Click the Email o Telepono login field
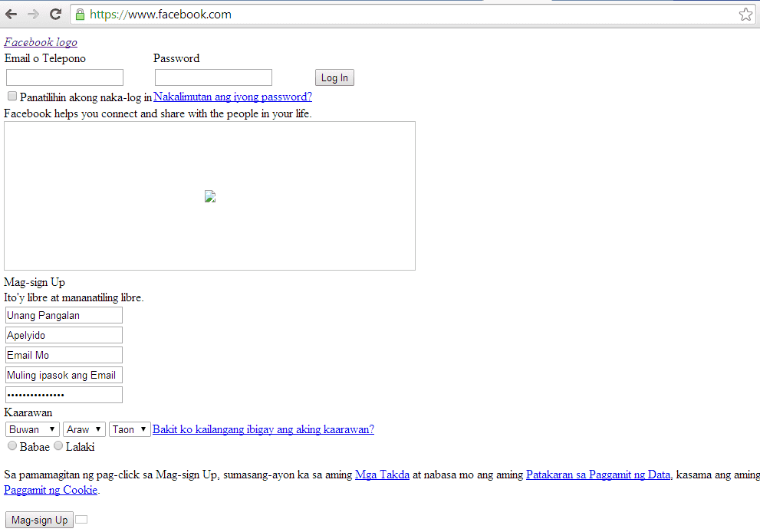Screen dimensions: 760x532 pyautogui.click(x=64, y=77)
